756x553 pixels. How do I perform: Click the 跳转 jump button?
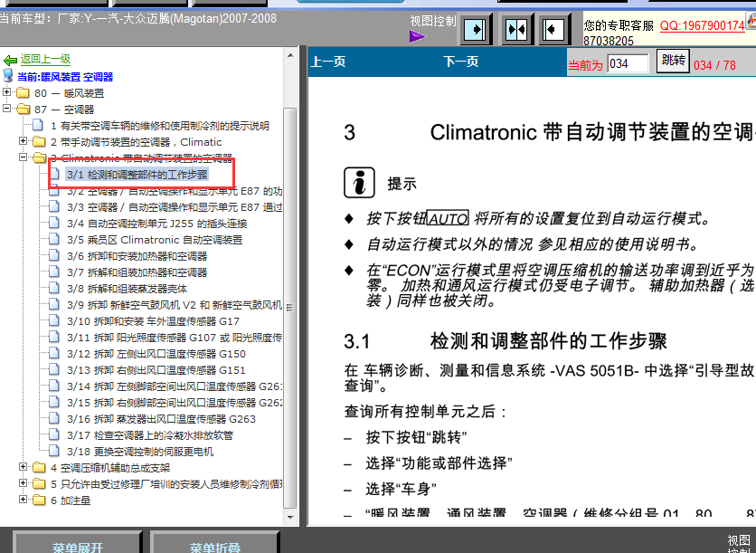(673, 61)
